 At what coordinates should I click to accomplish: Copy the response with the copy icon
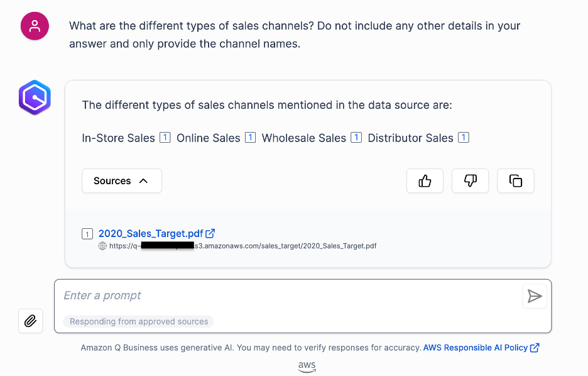[516, 181]
